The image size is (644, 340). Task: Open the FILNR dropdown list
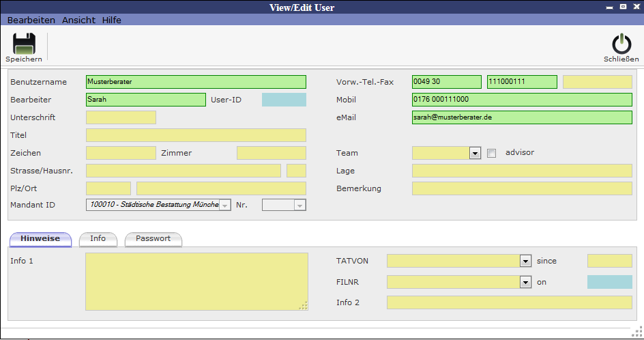(x=525, y=281)
